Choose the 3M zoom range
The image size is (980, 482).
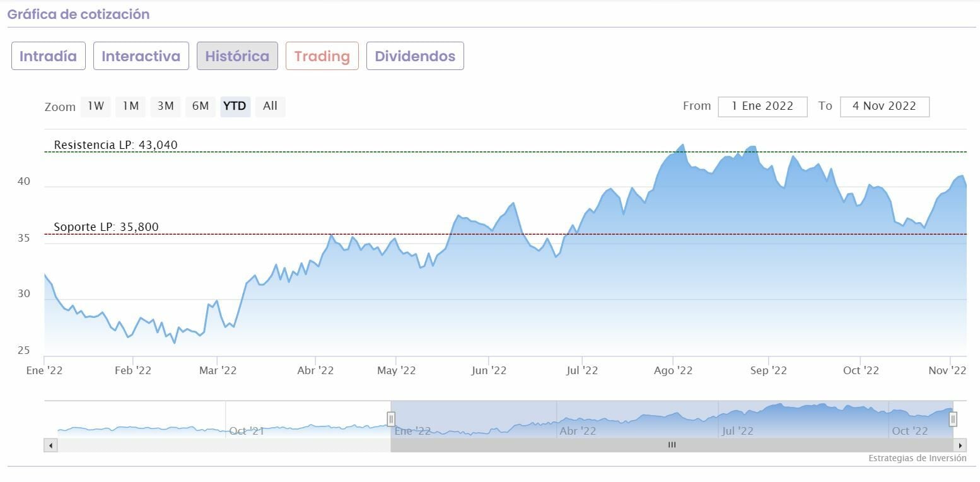coord(166,107)
